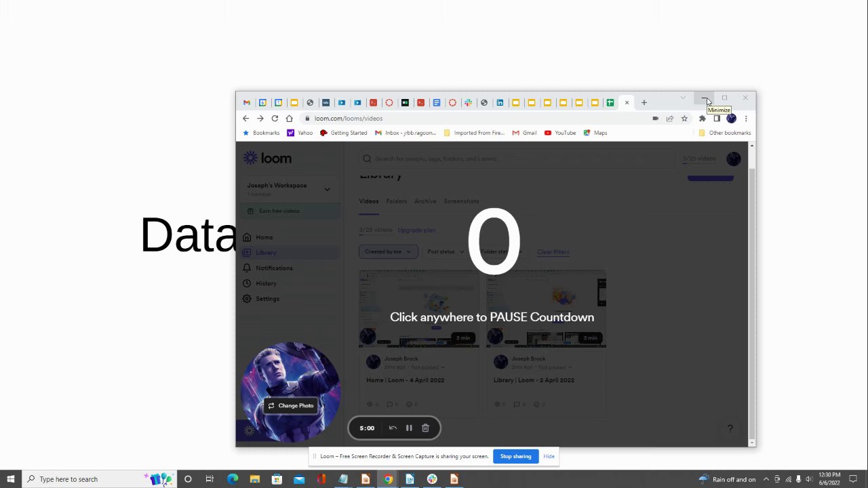Viewport: 868px width, 488px height.
Task: Open the Chrome three-dot menu
Action: [x=746, y=119]
